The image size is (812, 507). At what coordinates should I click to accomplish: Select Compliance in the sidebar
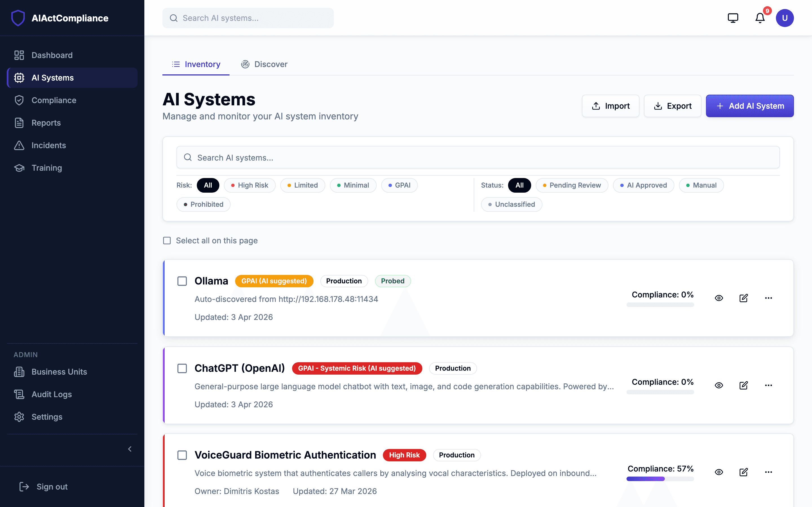(x=54, y=100)
